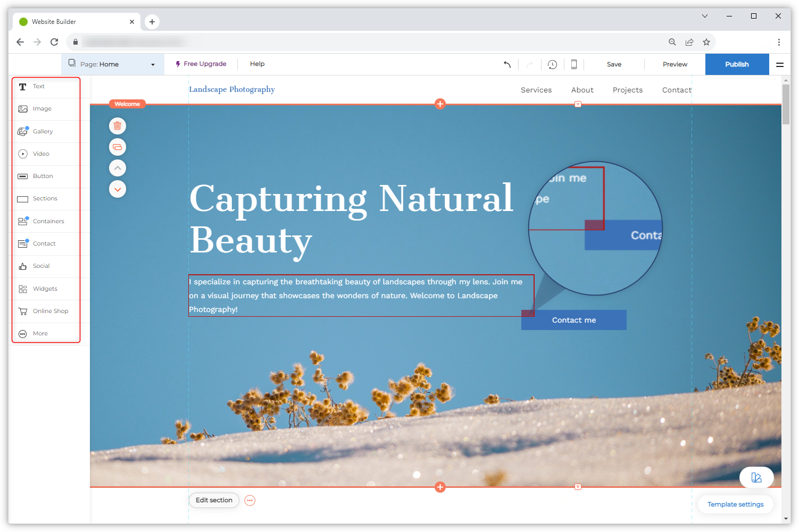
Task: Open the Projects navigation link
Action: pyautogui.click(x=627, y=90)
